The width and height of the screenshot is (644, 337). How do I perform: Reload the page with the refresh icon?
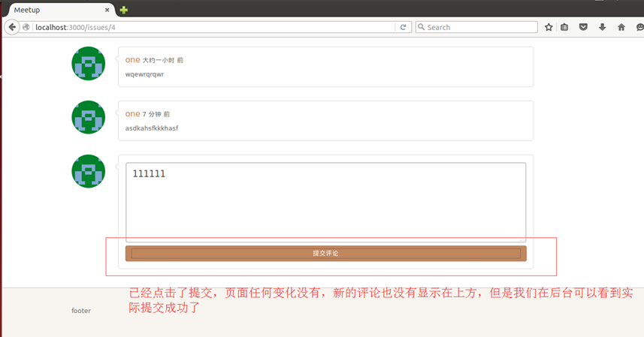(403, 27)
